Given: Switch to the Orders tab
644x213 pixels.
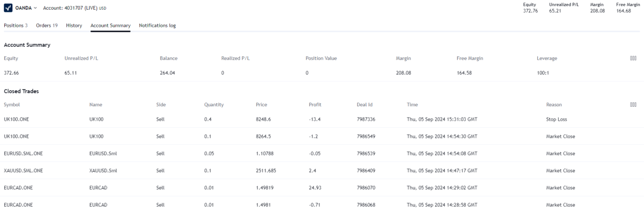Looking at the screenshot, I should 47,25.
